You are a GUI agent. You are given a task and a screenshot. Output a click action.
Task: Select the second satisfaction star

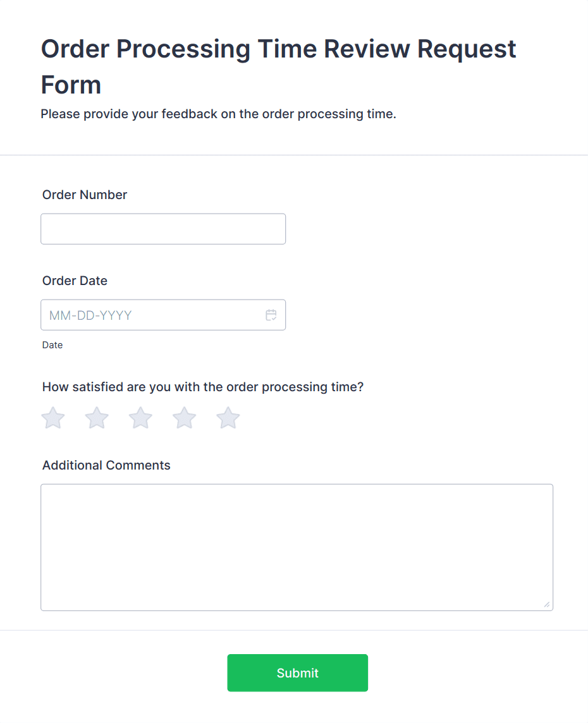pos(96,418)
